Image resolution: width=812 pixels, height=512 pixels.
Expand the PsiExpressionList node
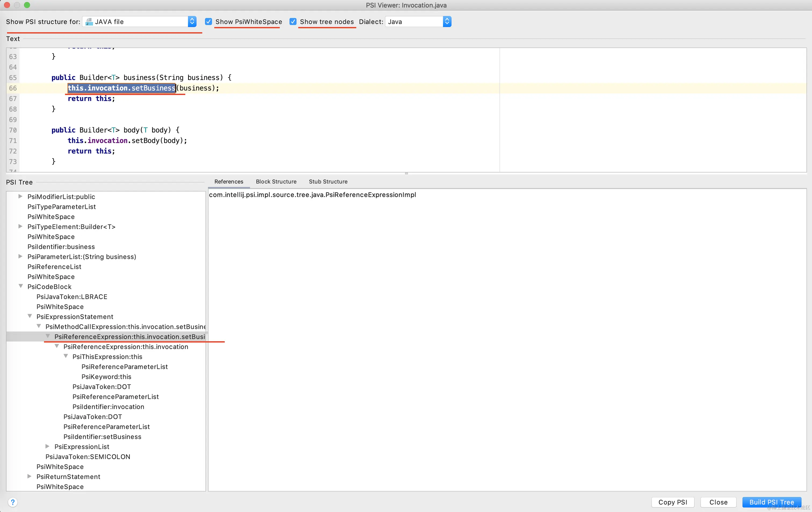pos(47,446)
